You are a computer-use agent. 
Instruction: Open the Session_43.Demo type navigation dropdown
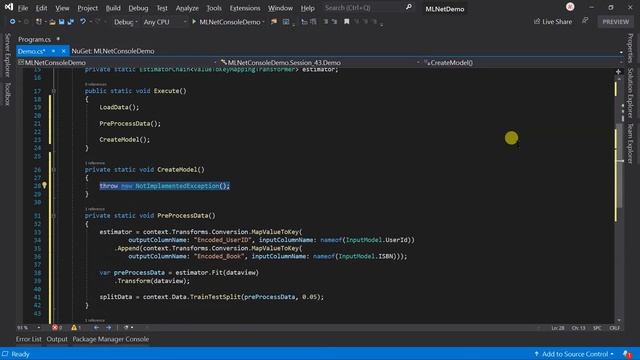point(320,62)
